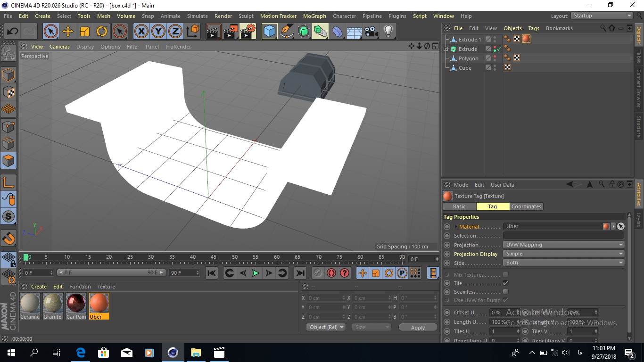Image resolution: width=644 pixels, height=362 pixels.
Task: Enable Axis mode tool
Action: click(x=8, y=182)
